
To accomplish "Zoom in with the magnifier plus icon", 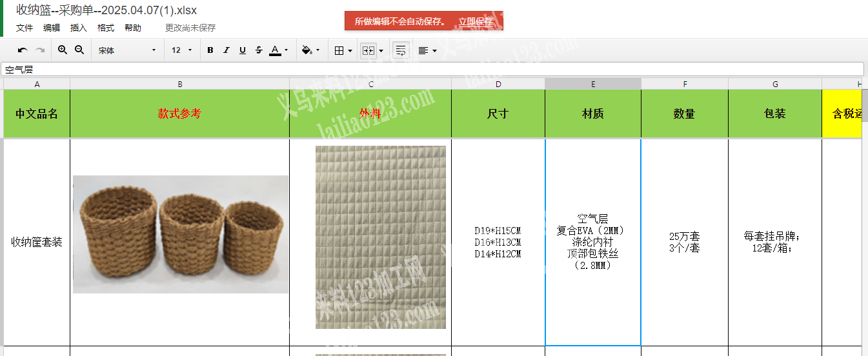I will coord(63,50).
